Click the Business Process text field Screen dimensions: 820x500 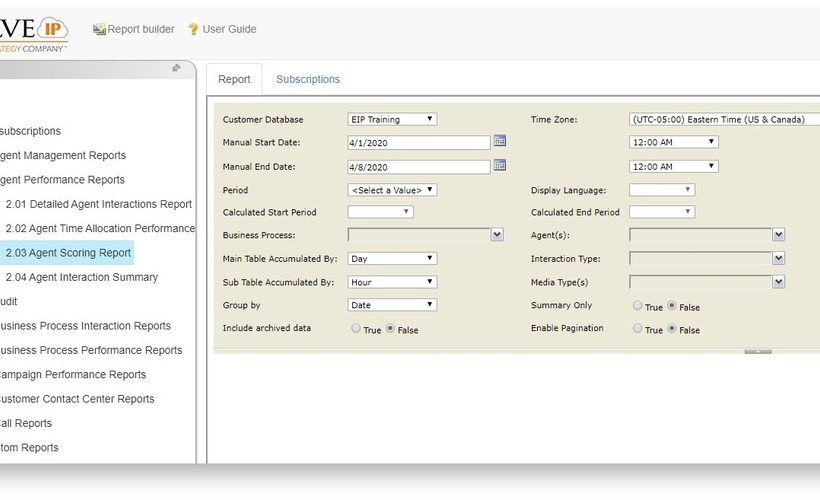coord(419,235)
